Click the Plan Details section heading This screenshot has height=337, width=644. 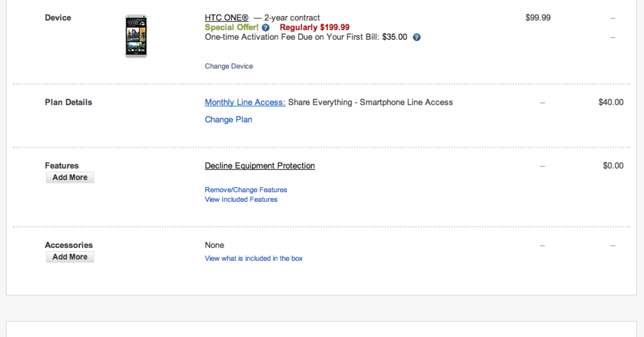pos(69,102)
